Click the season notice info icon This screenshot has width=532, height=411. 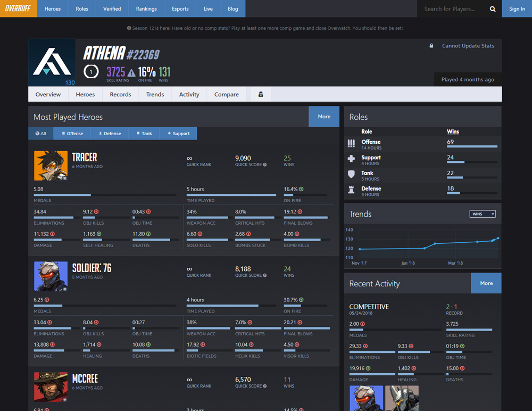[x=129, y=28]
